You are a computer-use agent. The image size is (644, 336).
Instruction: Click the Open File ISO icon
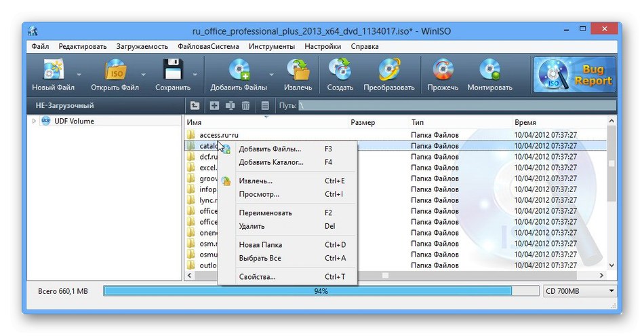(x=115, y=69)
